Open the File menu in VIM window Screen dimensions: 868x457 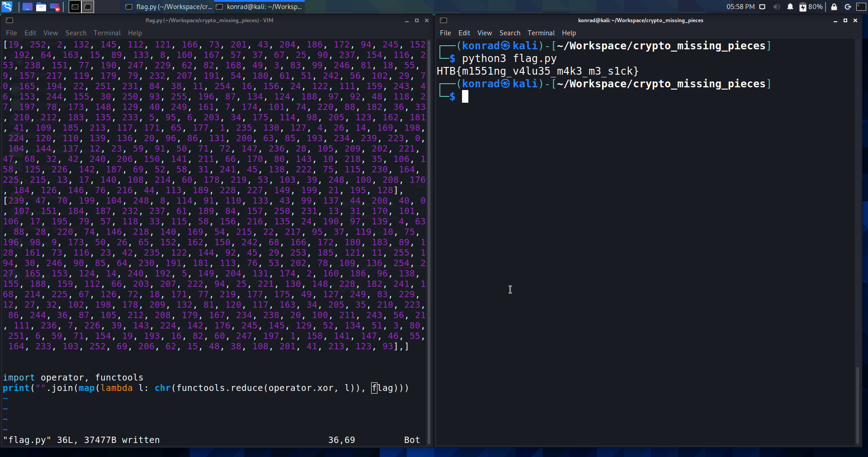click(11, 33)
